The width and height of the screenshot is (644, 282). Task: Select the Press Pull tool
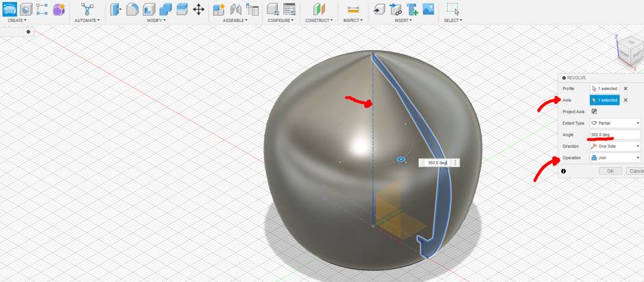point(115,9)
